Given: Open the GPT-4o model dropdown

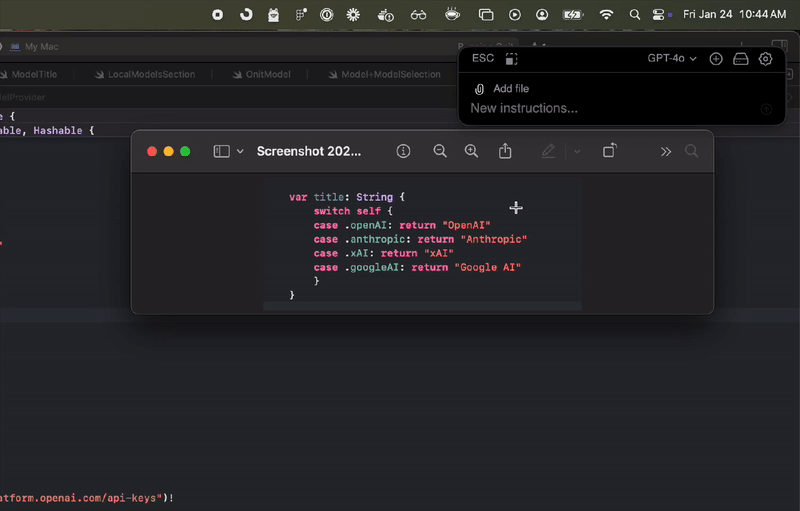Looking at the screenshot, I should (x=672, y=59).
